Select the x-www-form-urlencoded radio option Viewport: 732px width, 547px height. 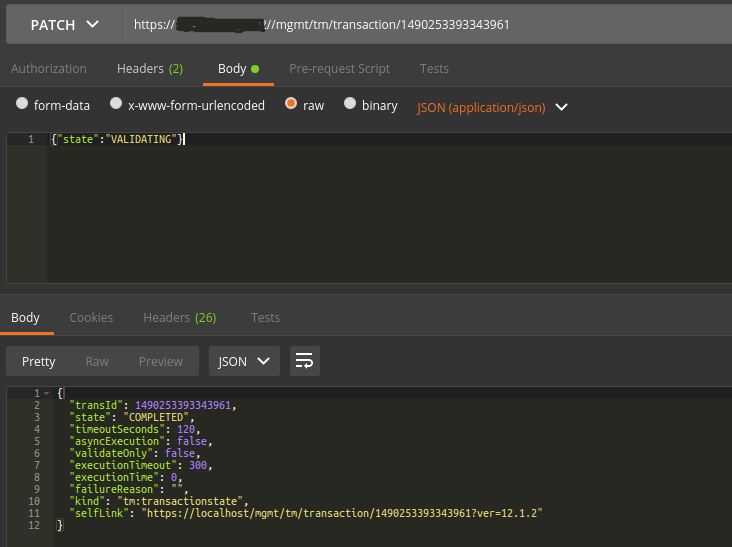116,104
